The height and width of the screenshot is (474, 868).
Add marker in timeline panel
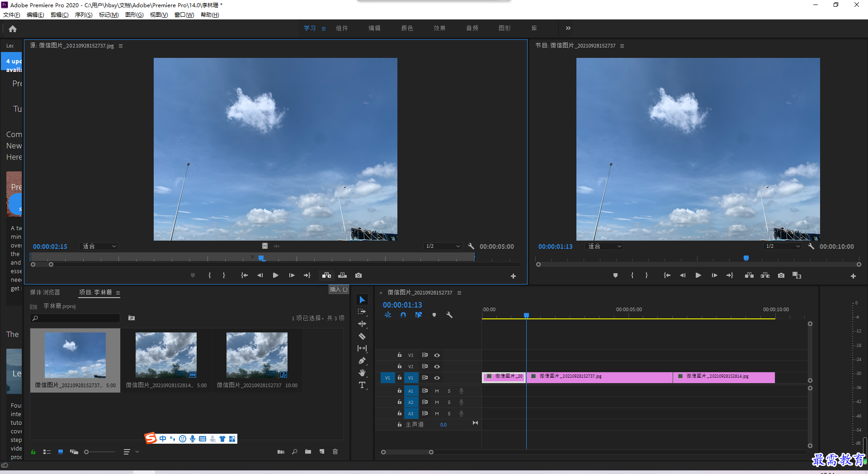(x=434, y=315)
